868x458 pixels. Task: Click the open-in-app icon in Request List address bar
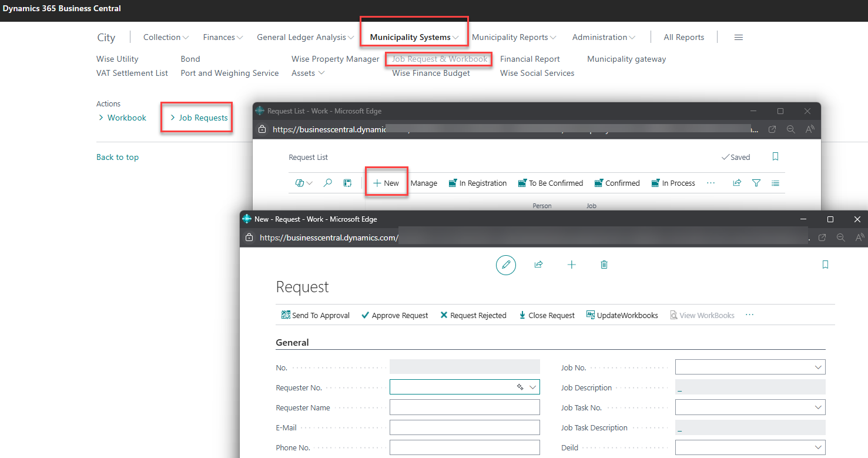772,129
